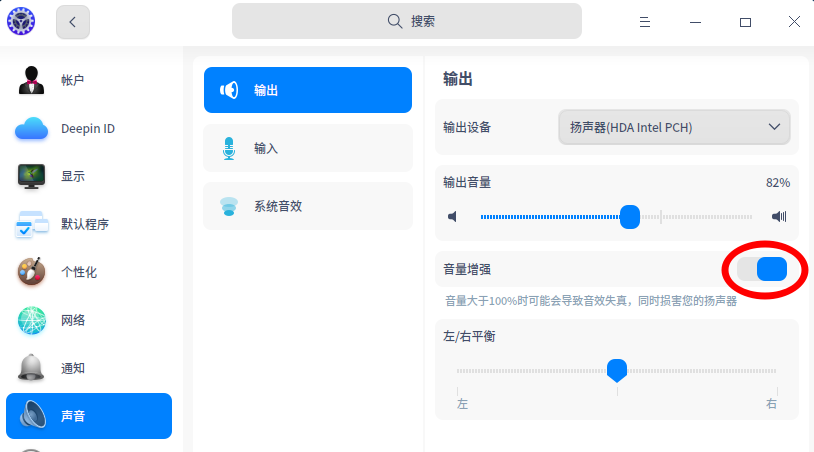Open the 网络 network globe icon
The image size is (814, 452).
point(31,320)
